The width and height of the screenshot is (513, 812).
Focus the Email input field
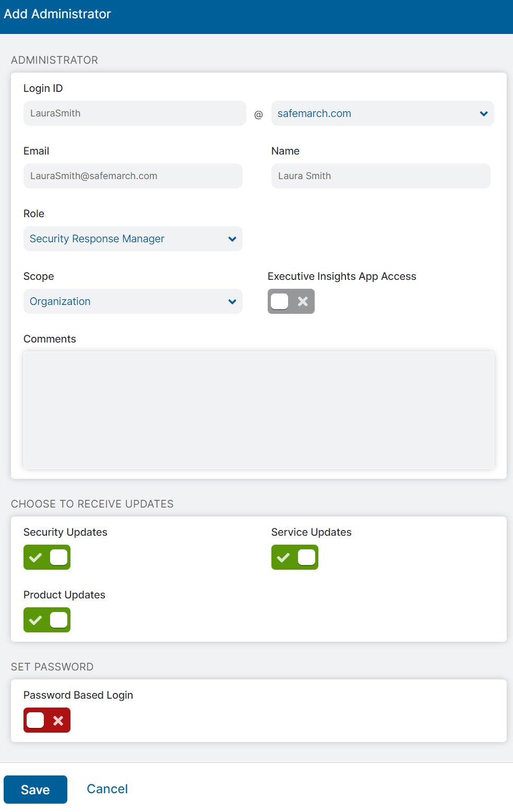click(133, 176)
